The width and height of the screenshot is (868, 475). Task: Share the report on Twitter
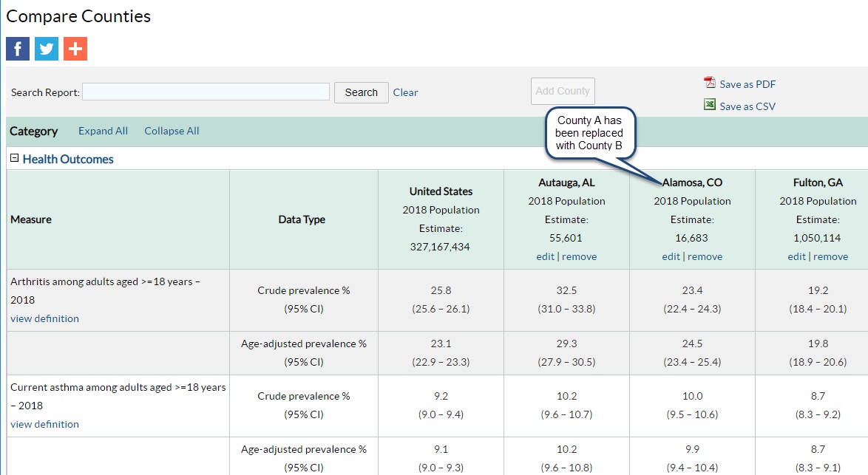(47, 49)
